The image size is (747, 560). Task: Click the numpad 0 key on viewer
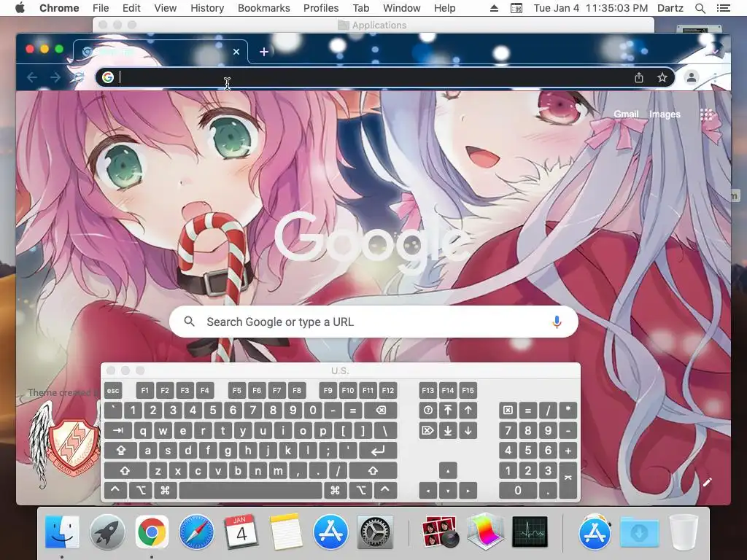[518, 490]
